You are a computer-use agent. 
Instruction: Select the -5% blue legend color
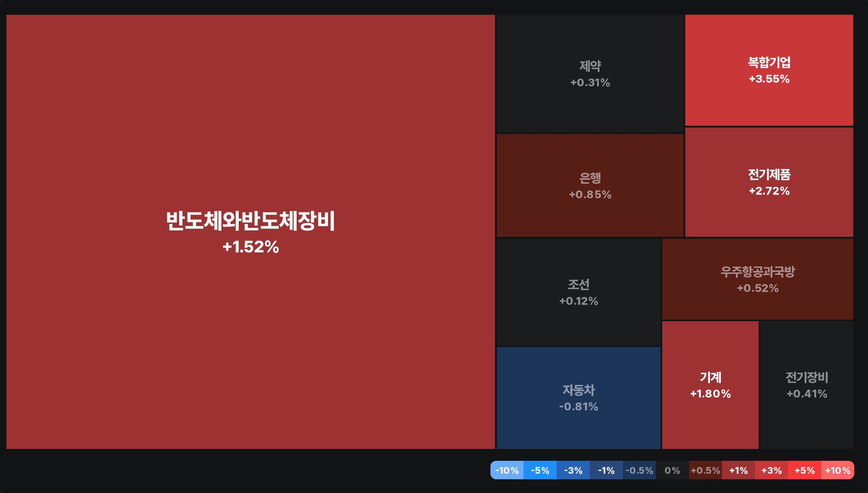540,470
